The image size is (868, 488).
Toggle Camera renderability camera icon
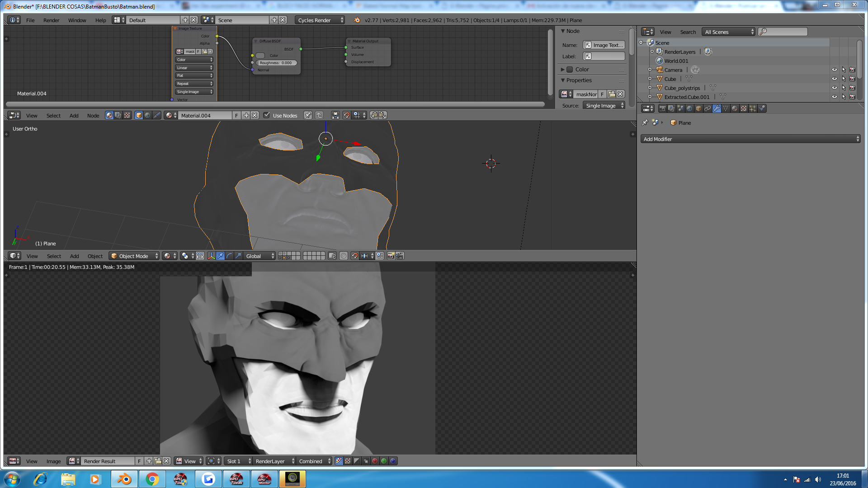(853, 70)
